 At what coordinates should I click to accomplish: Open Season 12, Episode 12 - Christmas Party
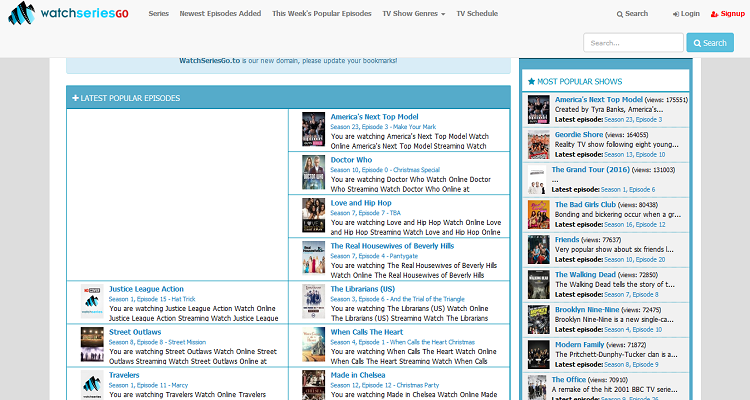(385, 385)
